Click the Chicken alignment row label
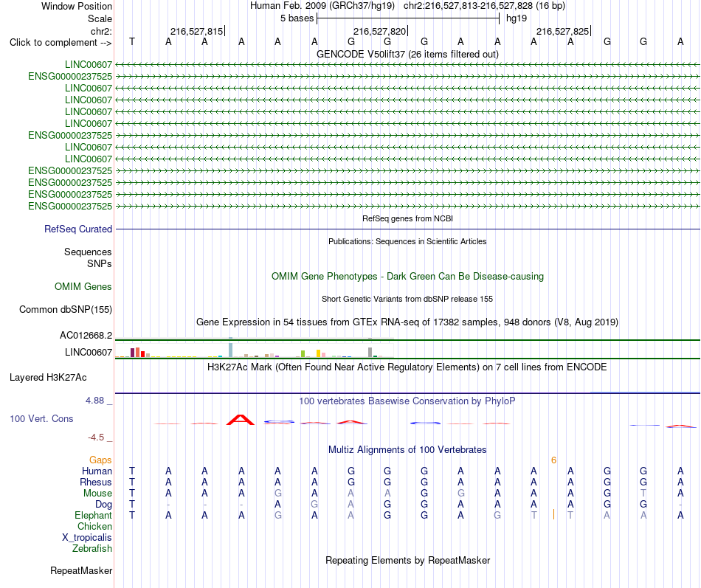The width and height of the screenshot is (701, 588). click(x=94, y=526)
